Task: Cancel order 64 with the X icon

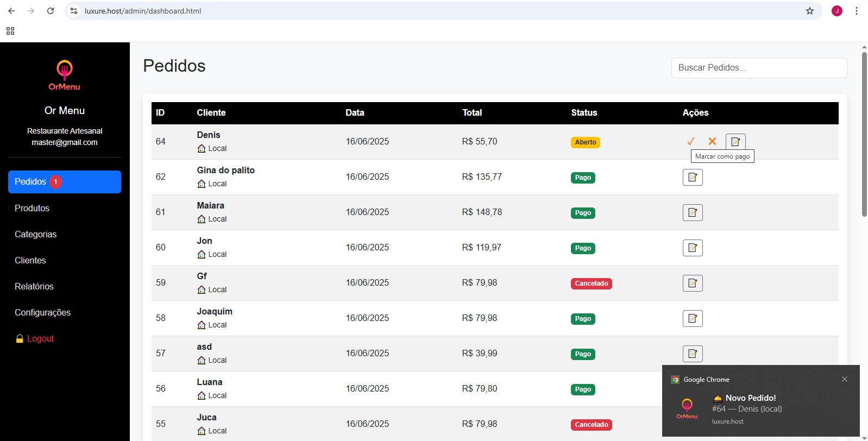Action: click(712, 142)
